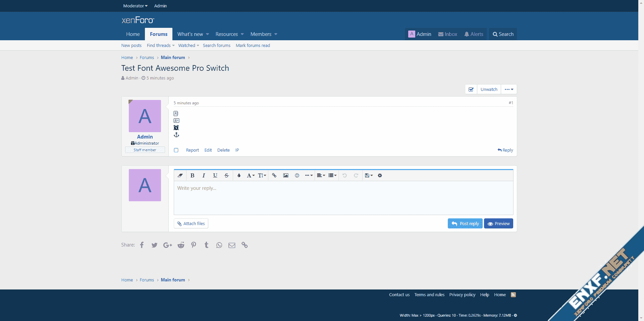Expand the What's new menu arrow
The image size is (644, 321).
click(x=208, y=34)
